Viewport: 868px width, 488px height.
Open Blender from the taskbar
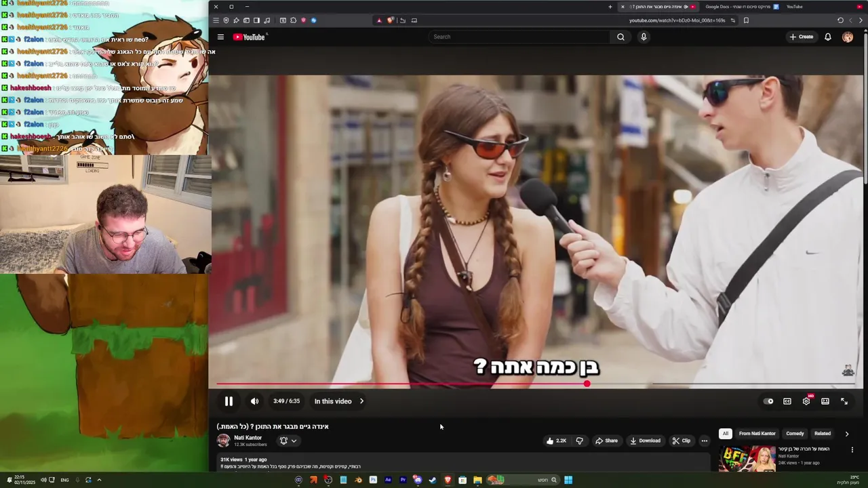pos(358,480)
